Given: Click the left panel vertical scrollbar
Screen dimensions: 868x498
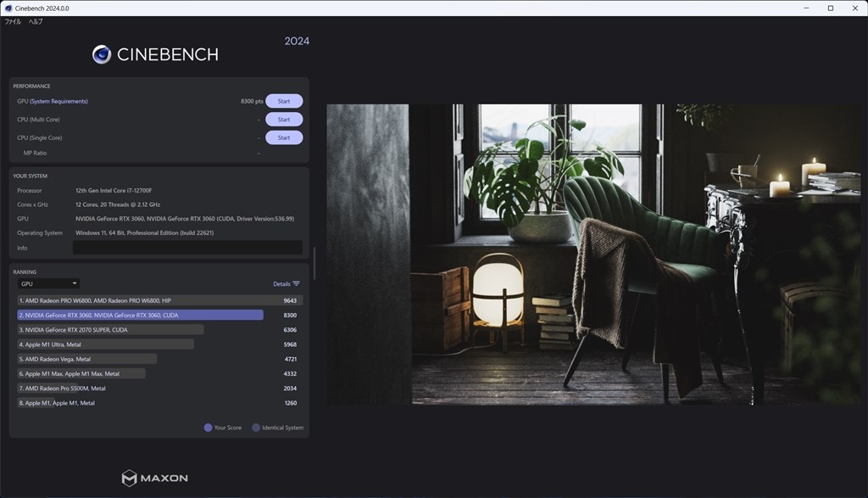Looking at the screenshot, I should 314,263.
